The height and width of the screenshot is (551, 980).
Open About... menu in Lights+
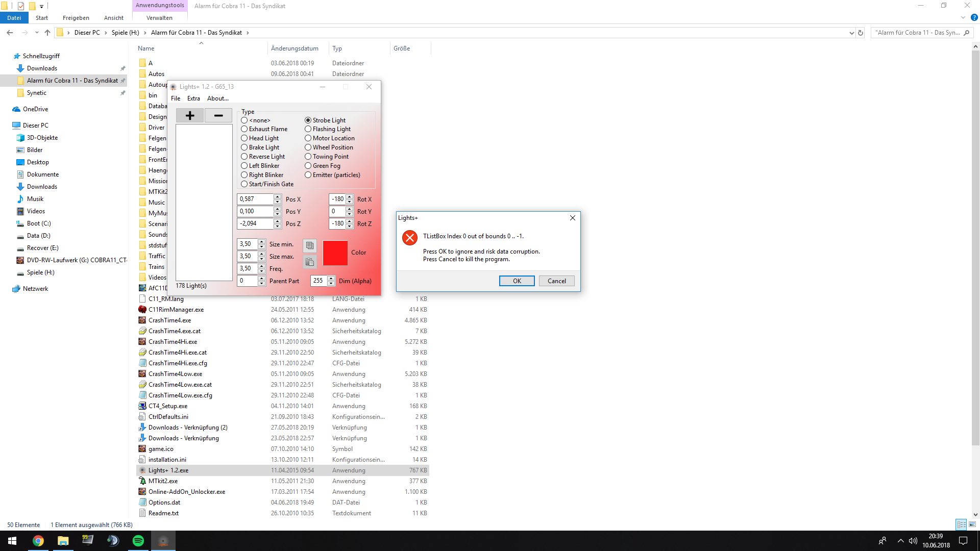[218, 98]
